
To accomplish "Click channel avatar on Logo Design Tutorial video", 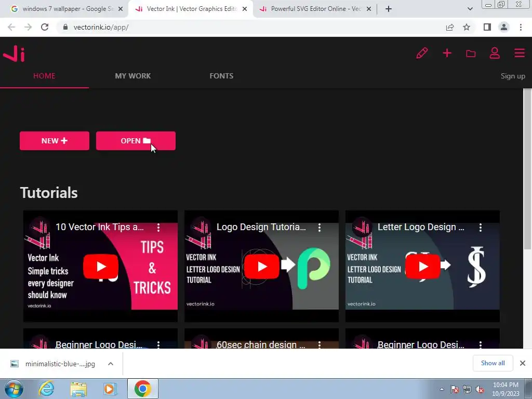I will [201, 227].
